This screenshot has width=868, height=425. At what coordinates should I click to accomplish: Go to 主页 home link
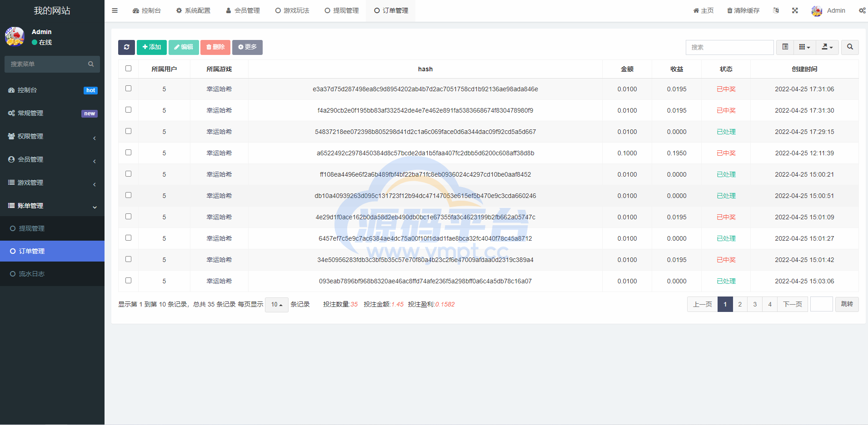(703, 10)
